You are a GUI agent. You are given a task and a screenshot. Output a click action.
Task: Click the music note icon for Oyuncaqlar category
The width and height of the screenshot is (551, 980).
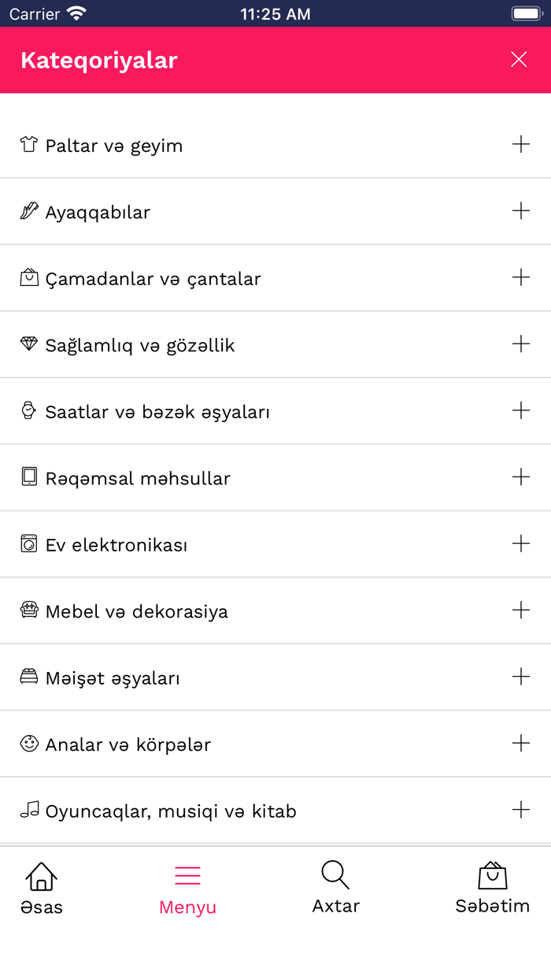(28, 809)
